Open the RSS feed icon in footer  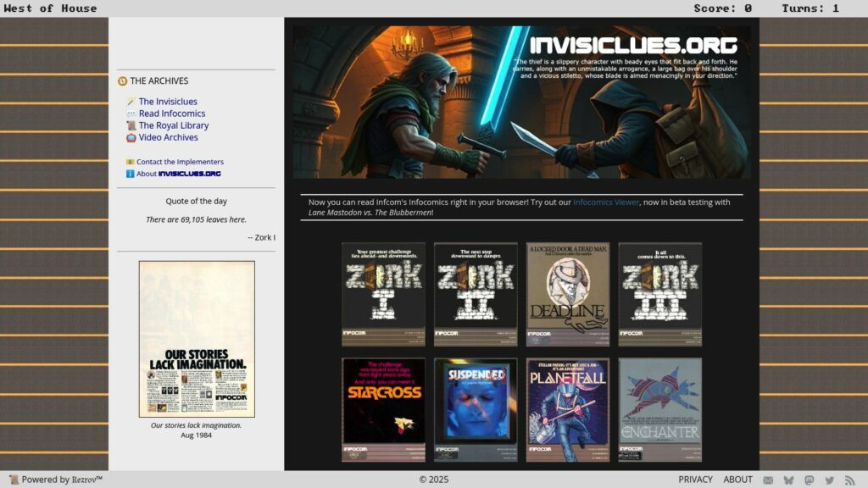click(x=849, y=480)
